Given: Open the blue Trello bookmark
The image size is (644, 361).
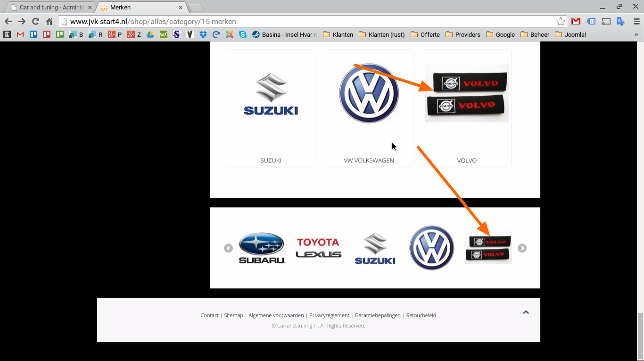Looking at the screenshot, I should (x=33, y=34).
